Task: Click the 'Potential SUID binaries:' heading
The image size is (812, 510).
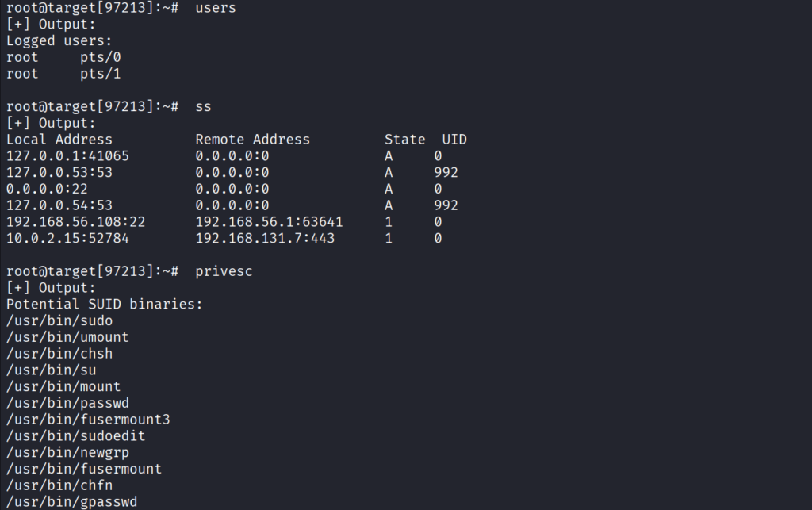Action: [104, 305]
